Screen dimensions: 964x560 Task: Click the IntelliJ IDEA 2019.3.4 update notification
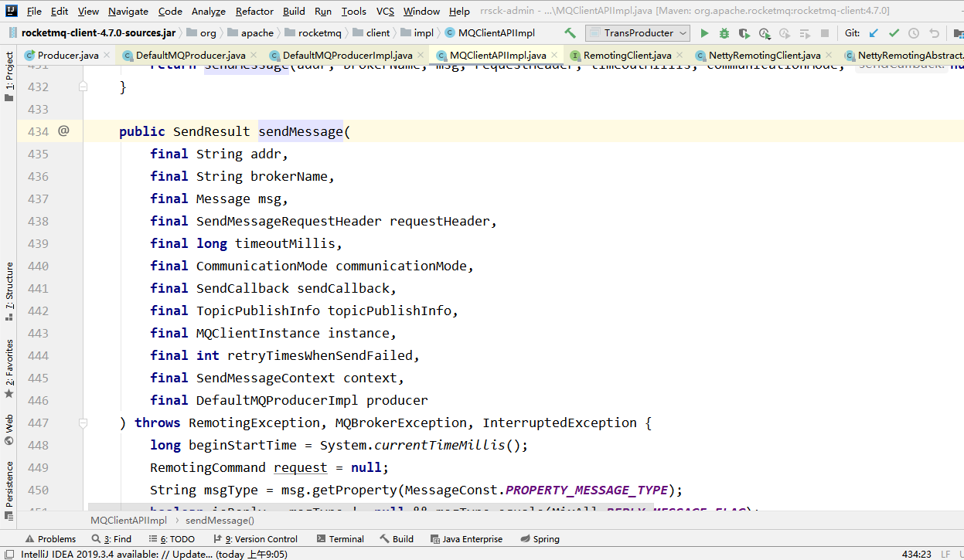click(154, 554)
